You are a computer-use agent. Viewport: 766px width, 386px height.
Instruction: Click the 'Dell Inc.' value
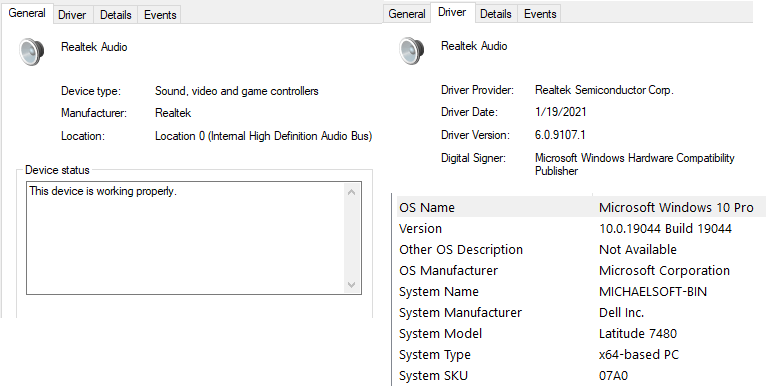(621, 312)
